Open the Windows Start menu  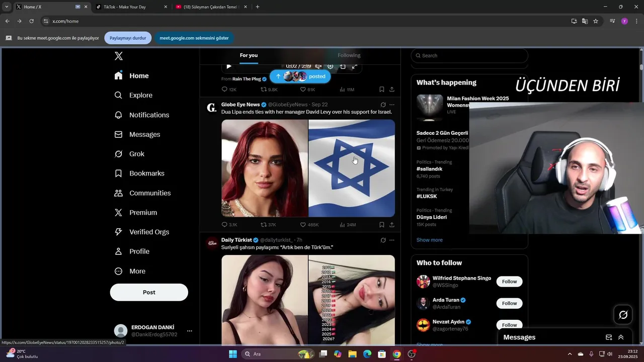[x=233, y=354]
